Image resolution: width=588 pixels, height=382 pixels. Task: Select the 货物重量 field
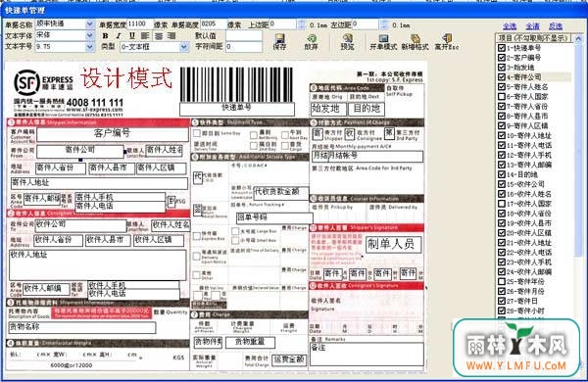pyautogui.click(x=250, y=342)
